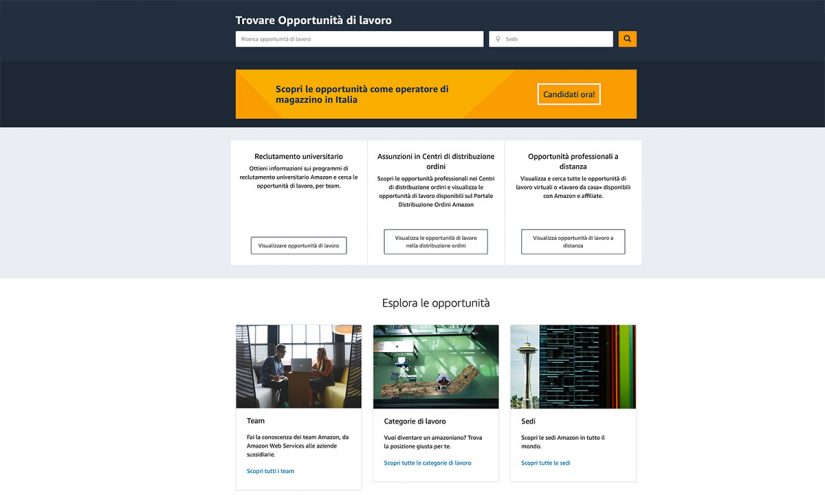Click the Categorie di lavoro card image
The width and height of the screenshot is (825, 495).
[436, 366]
